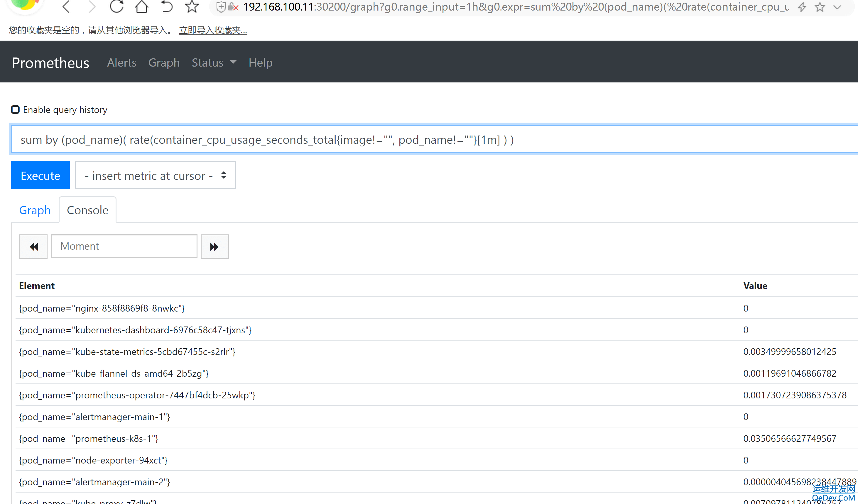This screenshot has width=858, height=504.
Task: Open the Alerts page
Action: [121, 62]
